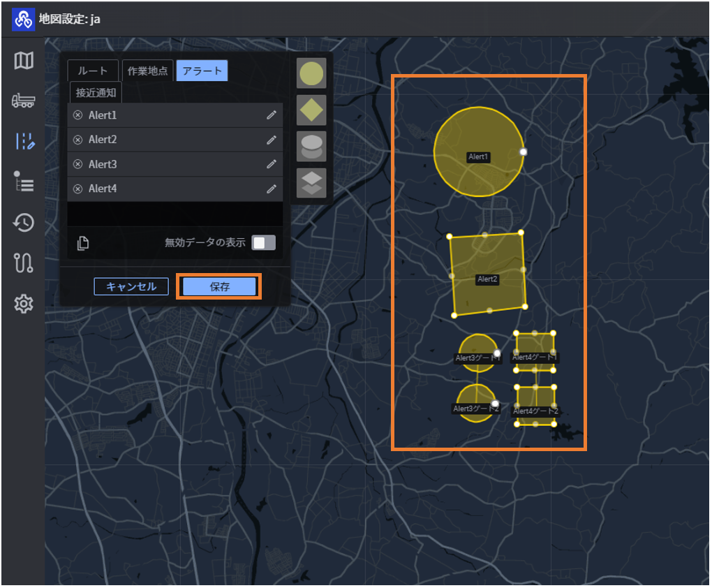
Task: Open the map view from sidebar
Action: tap(24, 61)
